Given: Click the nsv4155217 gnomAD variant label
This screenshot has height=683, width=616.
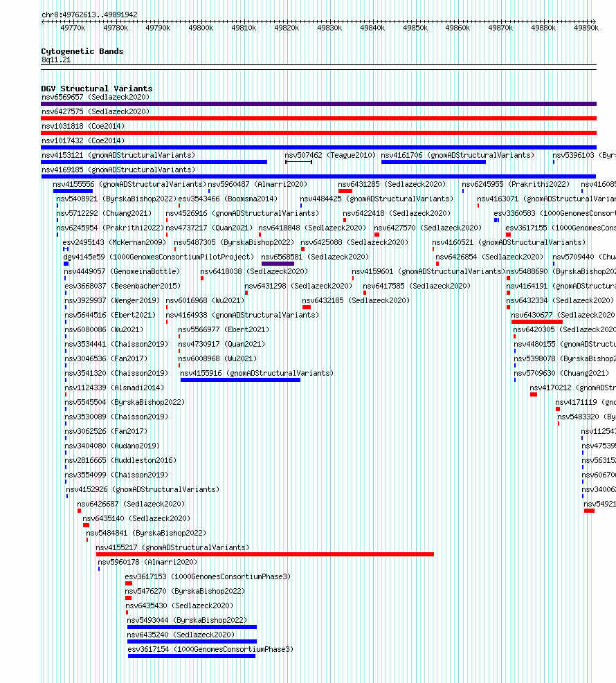Looking at the screenshot, I should click(172, 547).
